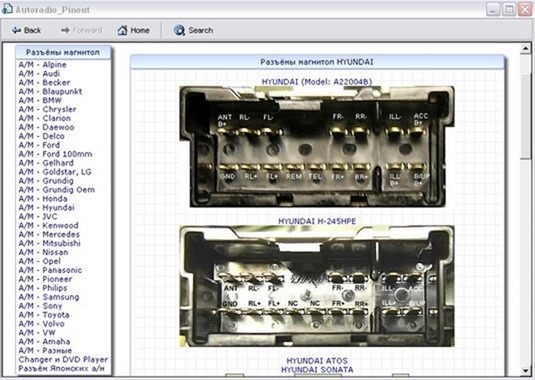Screen dimensions: 535x380
Task: Click scrollbar up arrow button
Action: (x=525, y=49)
